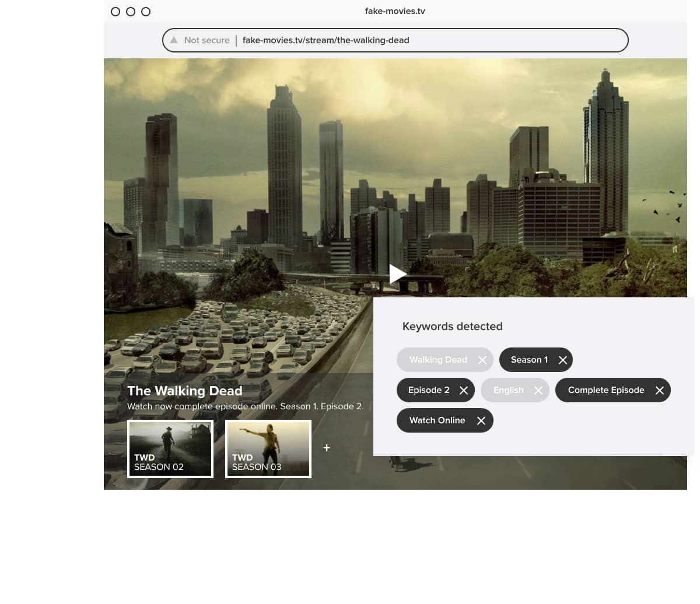Click the fake-movies.tv window title

pyautogui.click(x=395, y=11)
